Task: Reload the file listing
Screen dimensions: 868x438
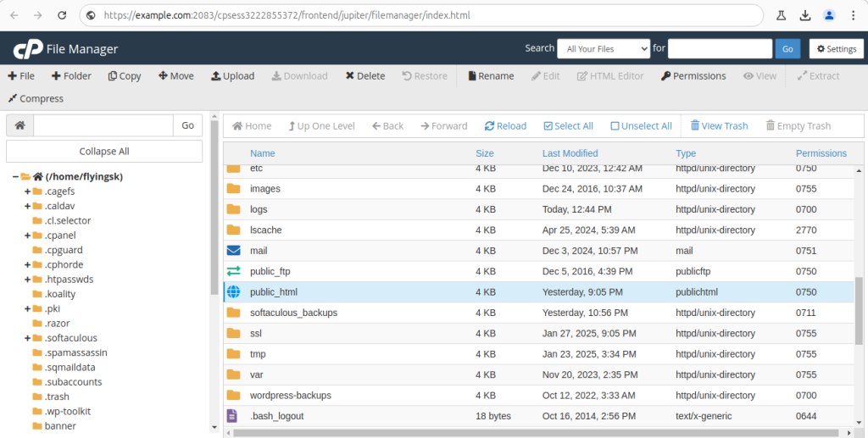Action: pos(505,125)
